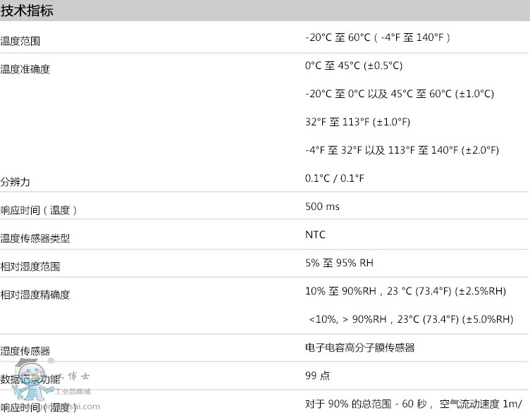Image resolution: width=530 pixels, height=420 pixels.
Task: Click the 0.1°C / 0.1°F resolution value
Action: [335, 178]
